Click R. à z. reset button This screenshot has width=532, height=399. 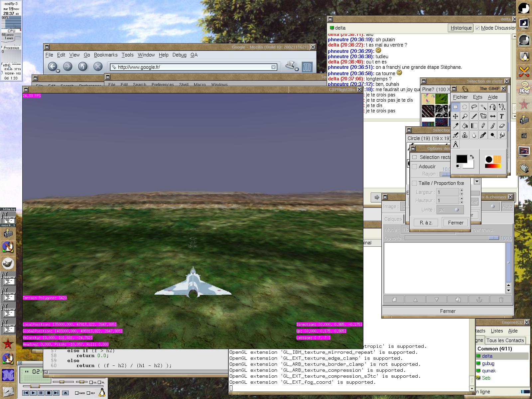click(426, 223)
